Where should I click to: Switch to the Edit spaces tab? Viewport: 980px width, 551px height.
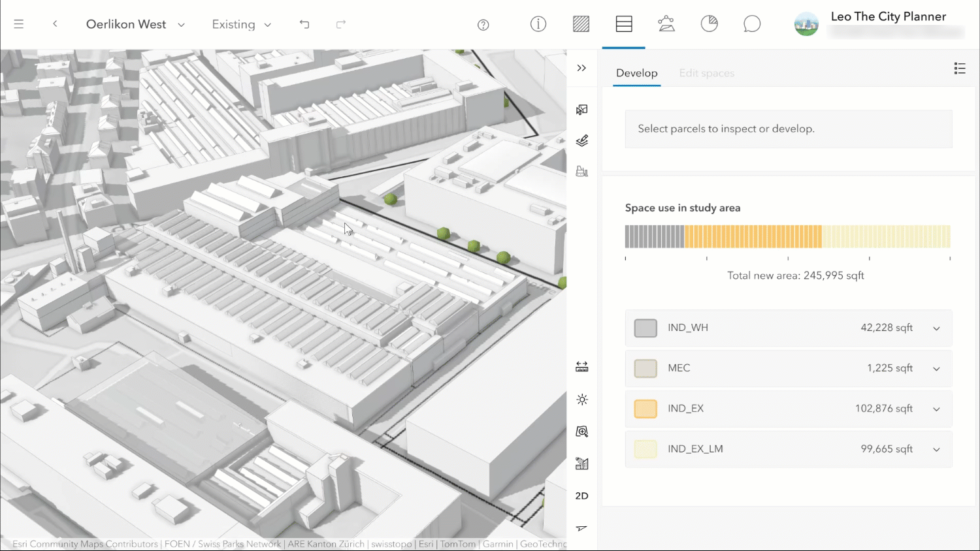[x=707, y=73]
